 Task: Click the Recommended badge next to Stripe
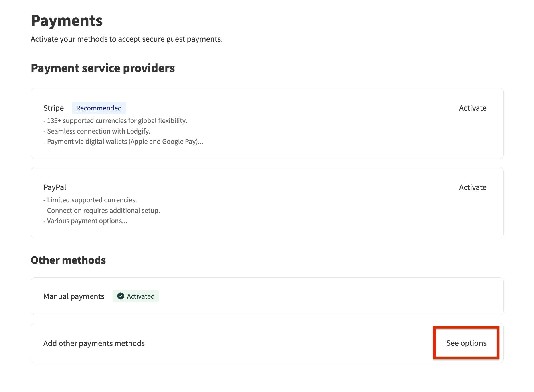click(x=99, y=108)
